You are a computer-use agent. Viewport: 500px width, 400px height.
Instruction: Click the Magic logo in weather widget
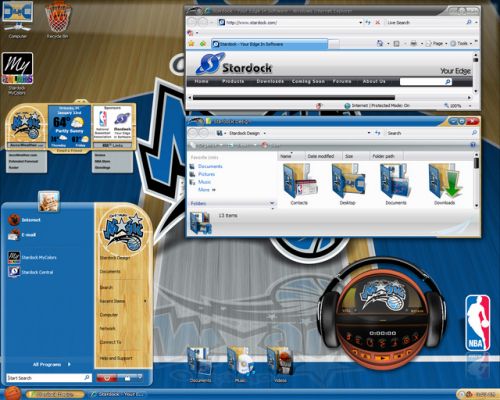click(27, 126)
